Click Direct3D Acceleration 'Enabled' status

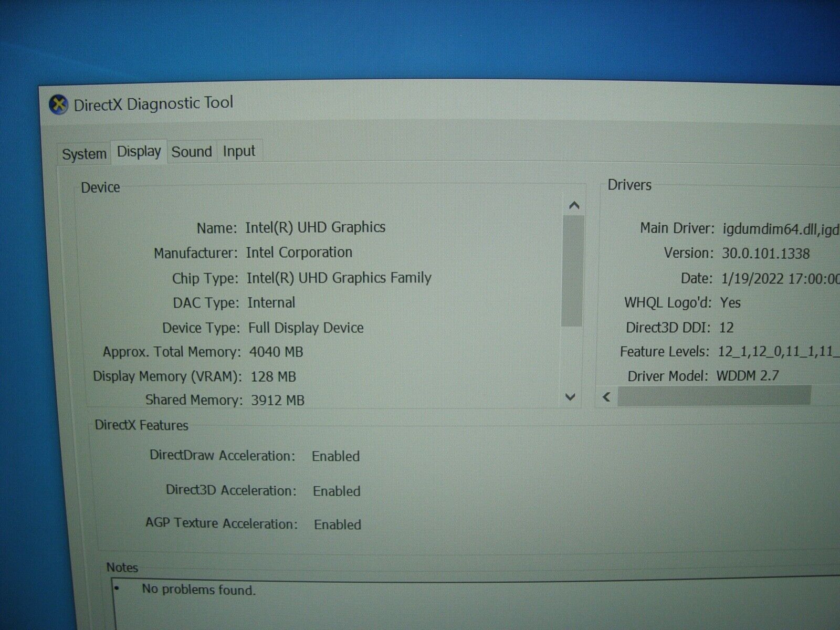337,491
